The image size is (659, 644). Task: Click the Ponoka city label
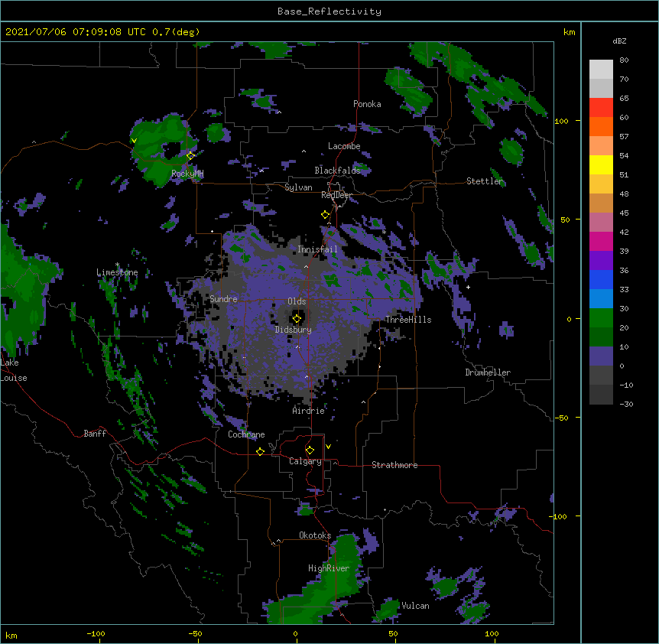pos(367,104)
